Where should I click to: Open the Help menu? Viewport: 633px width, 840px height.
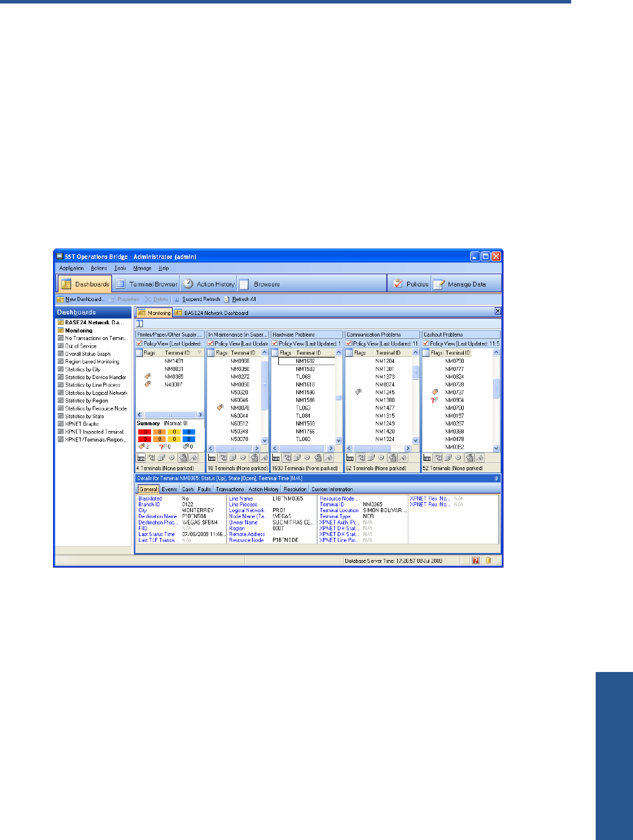coord(164,268)
